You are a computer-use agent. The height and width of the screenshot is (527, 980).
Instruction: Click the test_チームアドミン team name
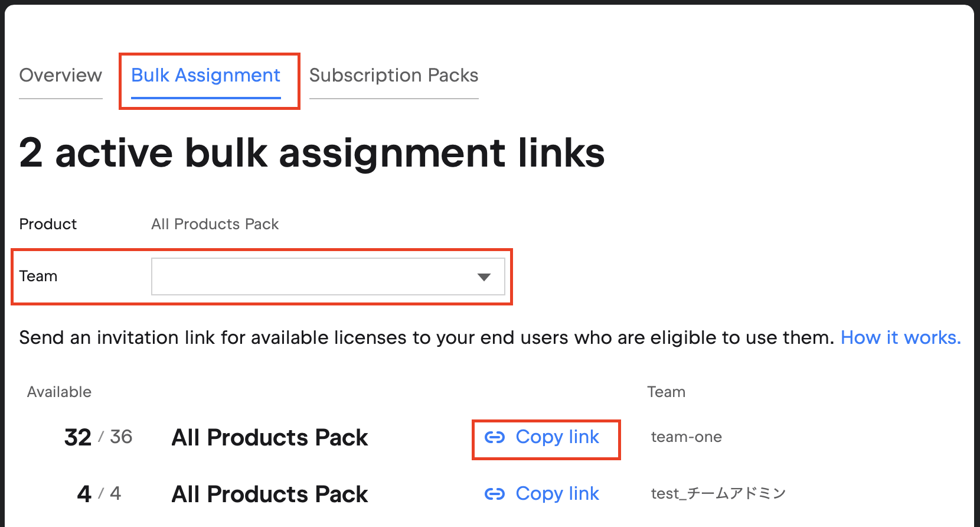coord(718,494)
